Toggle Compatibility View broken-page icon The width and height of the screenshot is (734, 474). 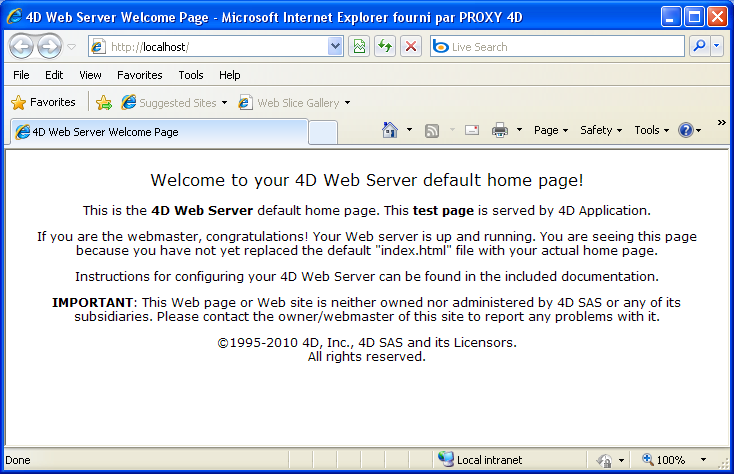pos(359,47)
